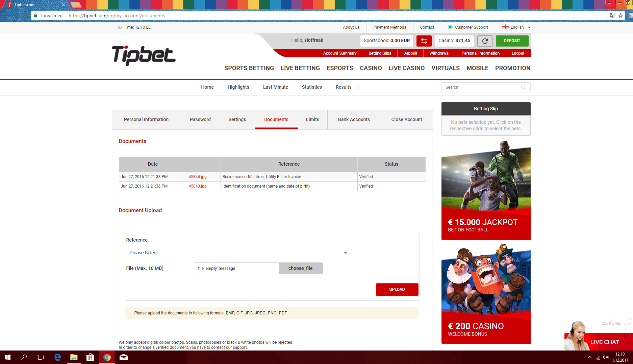Open the MOBILE section

click(478, 68)
